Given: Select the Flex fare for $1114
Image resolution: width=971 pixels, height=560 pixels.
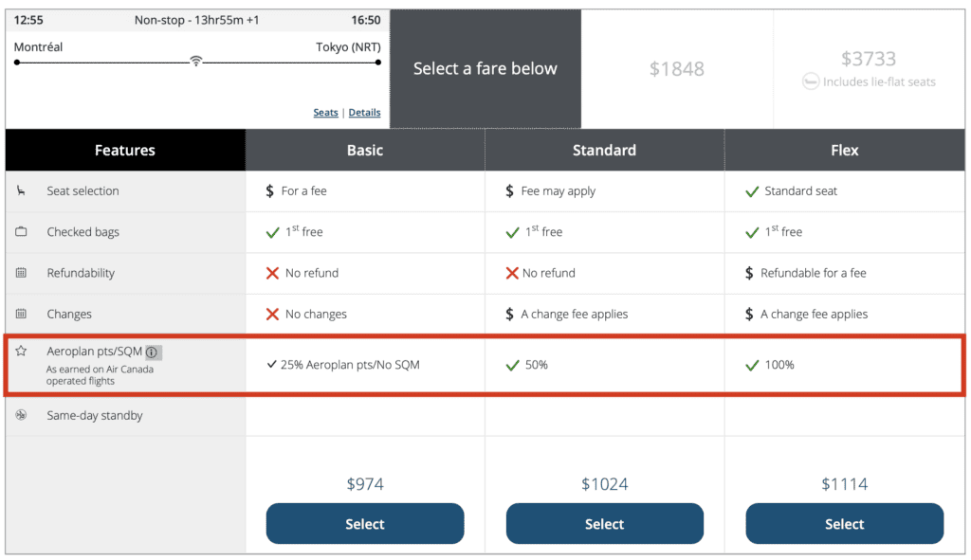Looking at the screenshot, I should (x=844, y=523).
